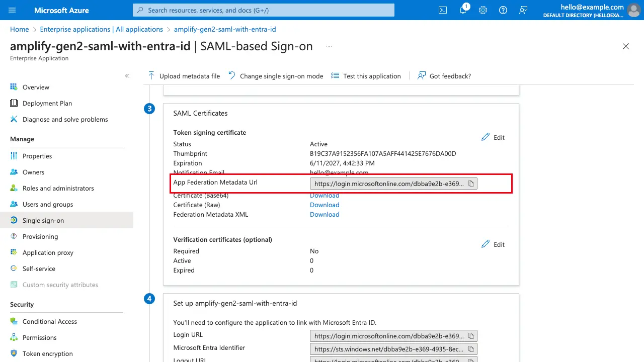Download Certificate (Raw)

click(x=325, y=205)
